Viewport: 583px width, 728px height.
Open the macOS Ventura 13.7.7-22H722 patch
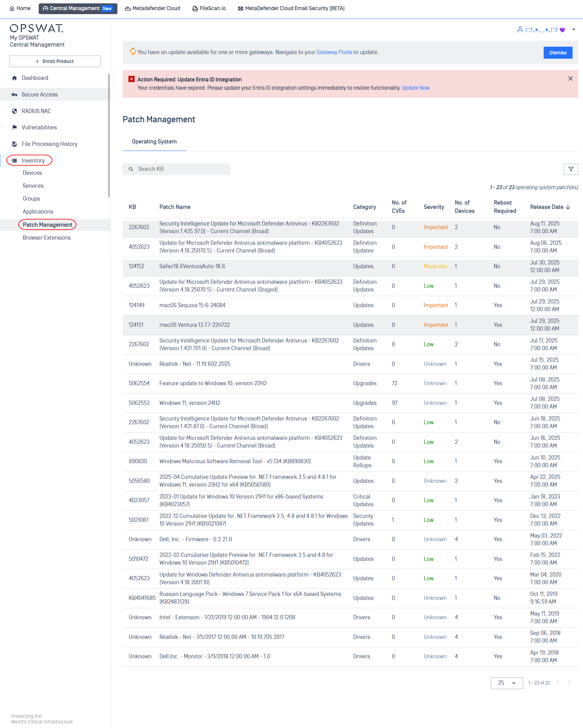tap(350, 325)
